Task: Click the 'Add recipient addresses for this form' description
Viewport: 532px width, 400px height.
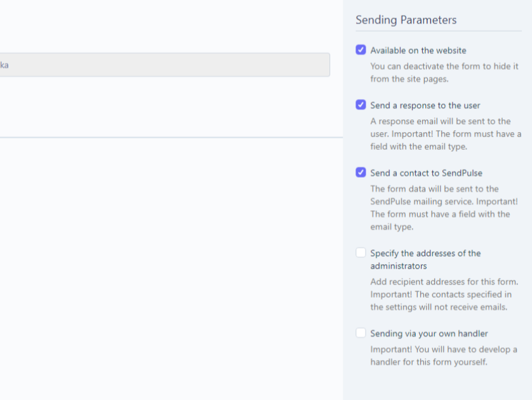Action: [x=444, y=294]
